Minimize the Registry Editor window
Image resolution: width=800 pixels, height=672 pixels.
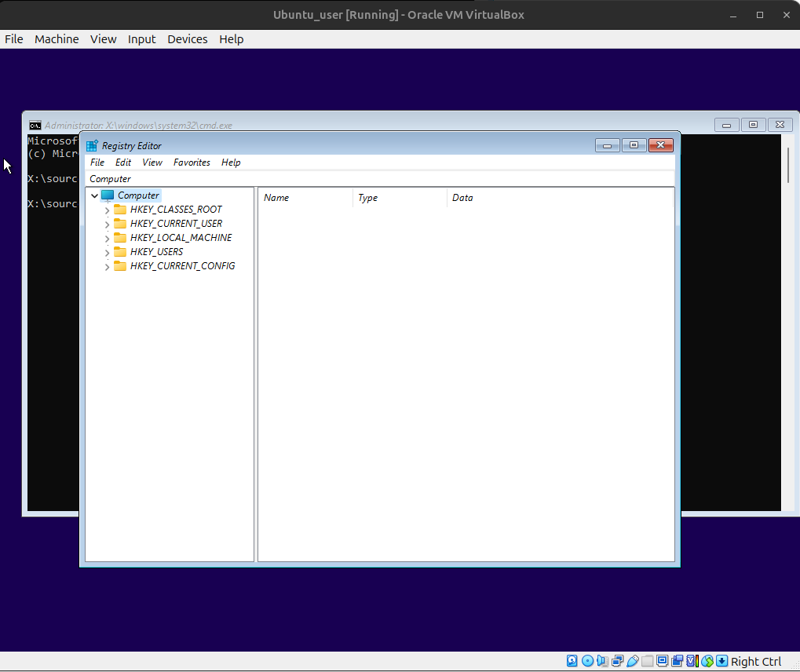tap(607, 145)
